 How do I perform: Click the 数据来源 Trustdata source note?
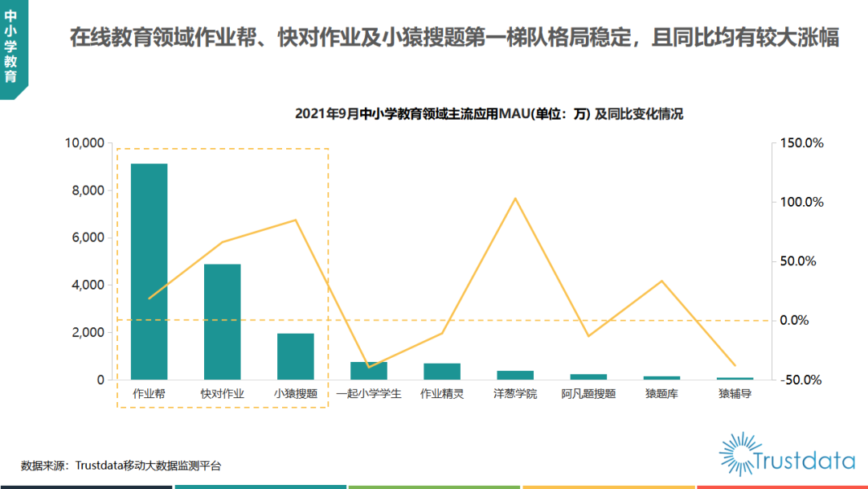pos(121,465)
